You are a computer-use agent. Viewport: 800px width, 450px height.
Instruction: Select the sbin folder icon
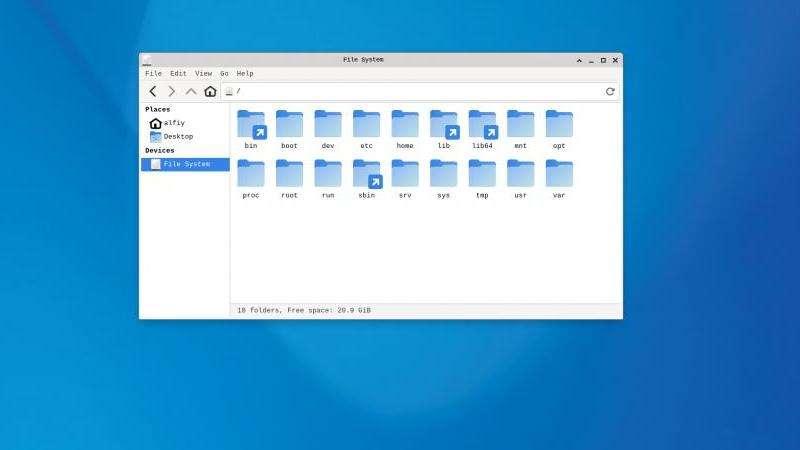pos(366,174)
